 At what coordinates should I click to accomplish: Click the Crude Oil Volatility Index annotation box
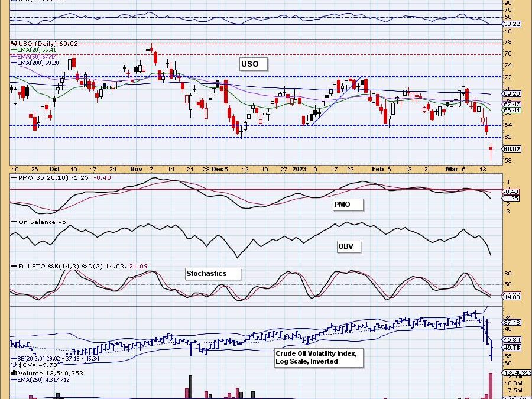(x=319, y=358)
